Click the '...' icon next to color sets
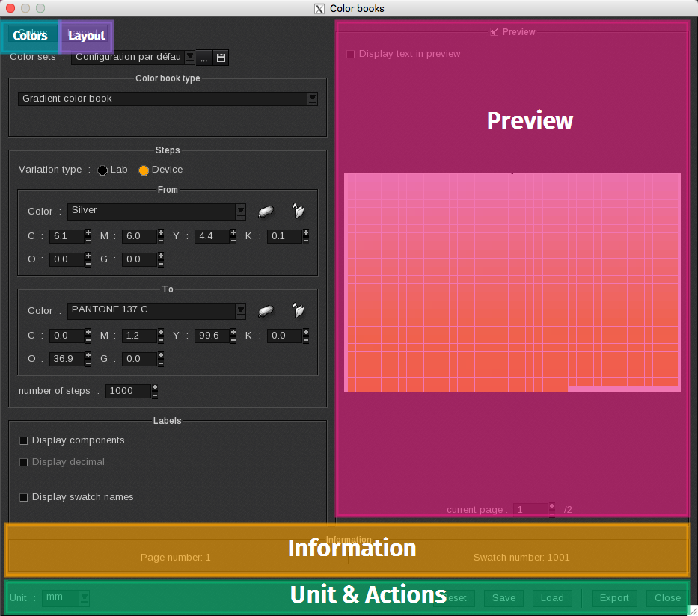The width and height of the screenshot is (698, 616). pyautogui.click(x=203, y=57)
